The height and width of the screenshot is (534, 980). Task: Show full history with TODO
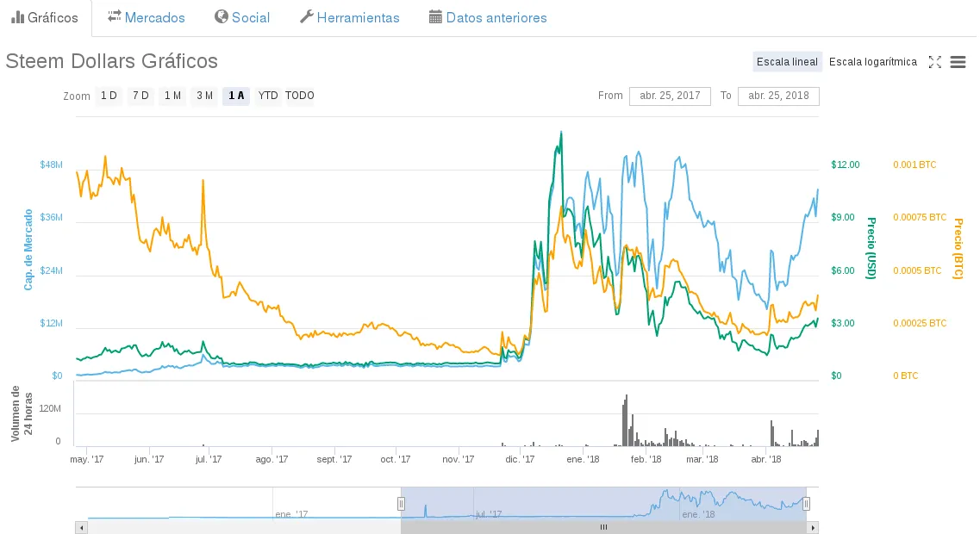[300, 96]
